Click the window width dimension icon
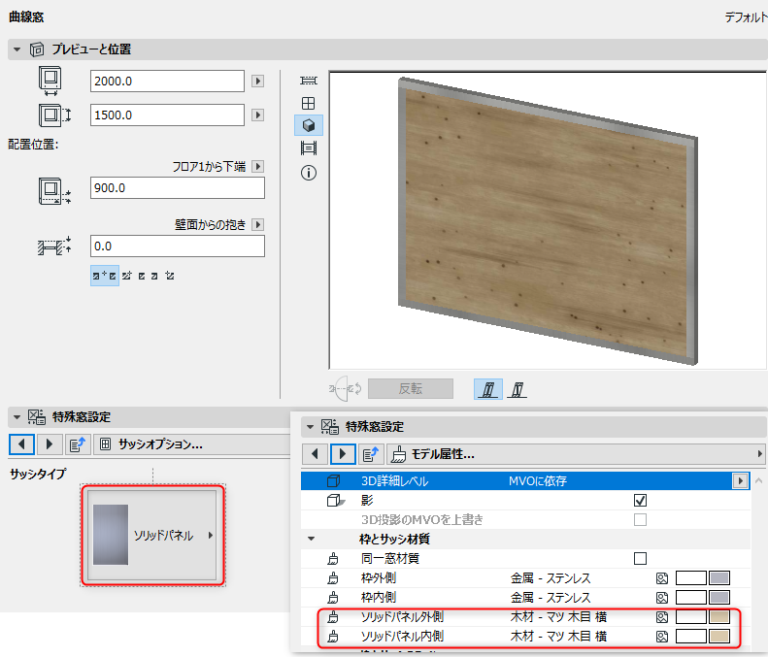This screenshot has height=657, width=768. point(50,81)
